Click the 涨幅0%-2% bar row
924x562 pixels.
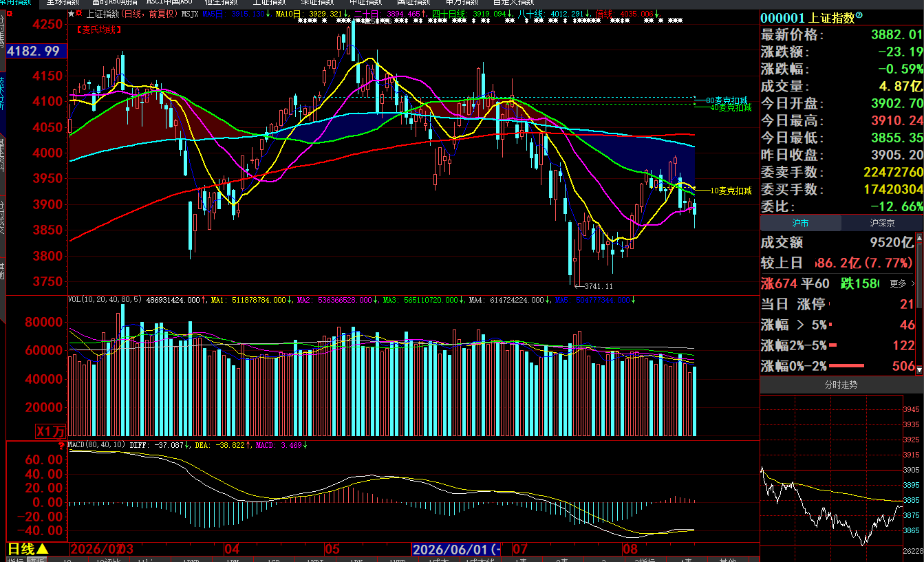pos(838,366)
